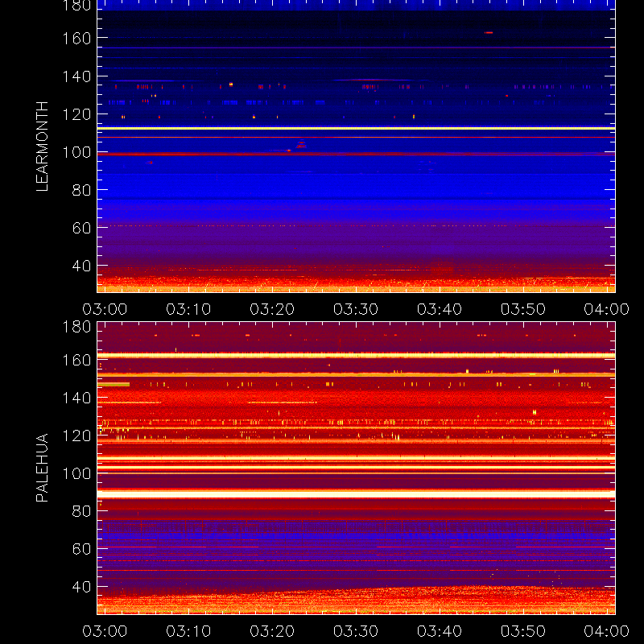
Task: Click the wide white band near 90 in Palehua
Action: pos(356,494)
